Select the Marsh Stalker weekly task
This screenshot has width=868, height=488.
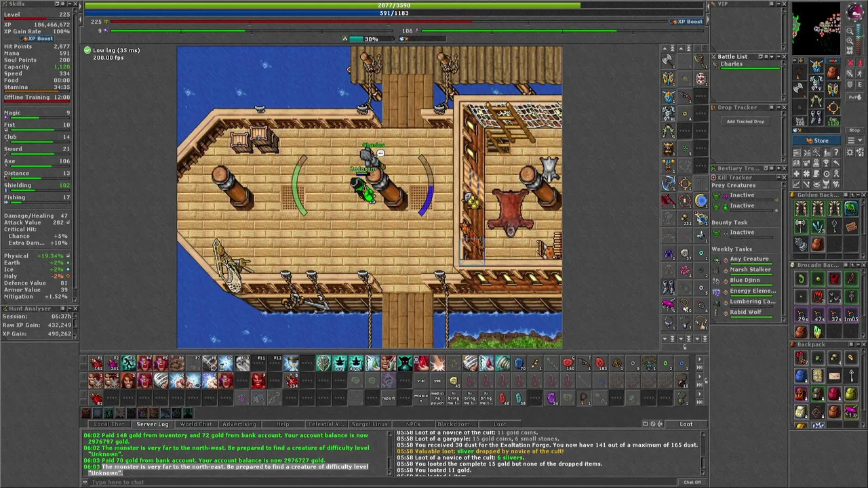point(744,270)
